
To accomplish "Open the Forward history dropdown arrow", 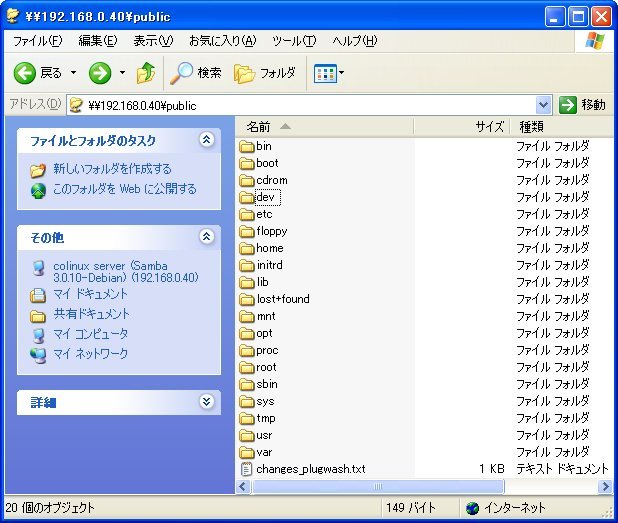I will pos(122,73).
